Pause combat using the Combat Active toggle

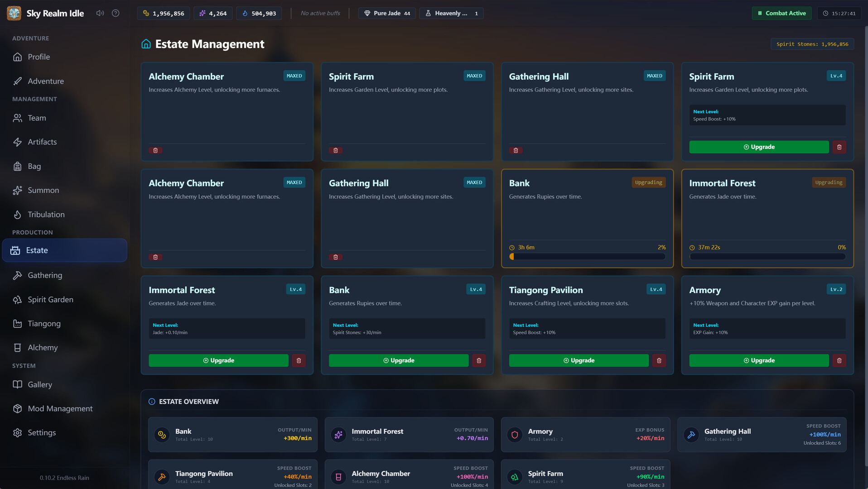(781, 13)
